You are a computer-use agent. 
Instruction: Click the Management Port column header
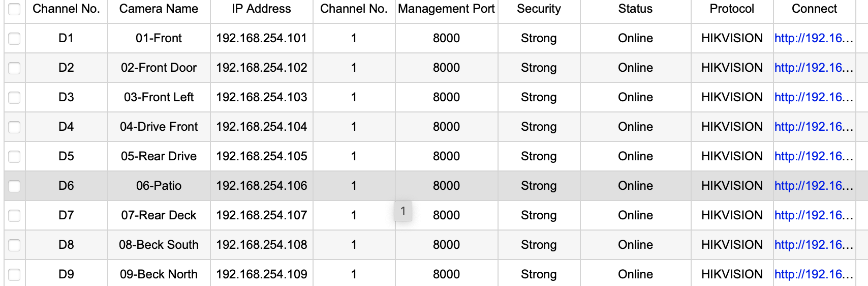click(x=446, y=9)
